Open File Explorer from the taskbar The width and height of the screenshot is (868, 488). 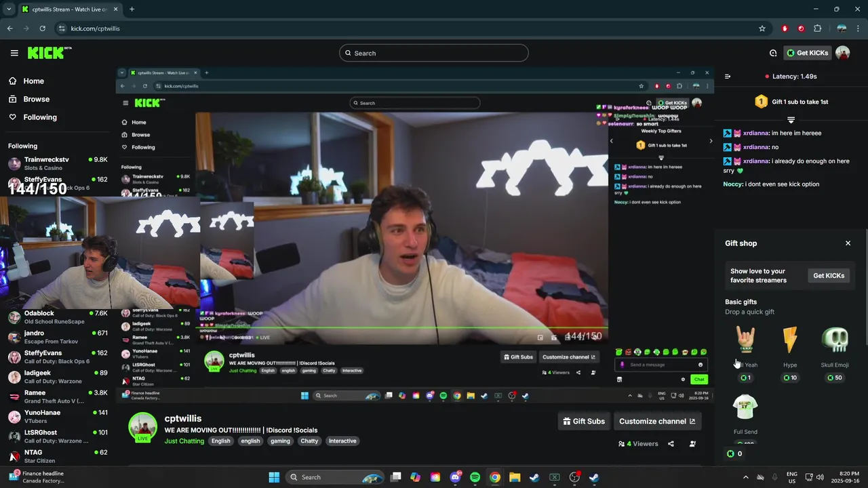(515, 477)
